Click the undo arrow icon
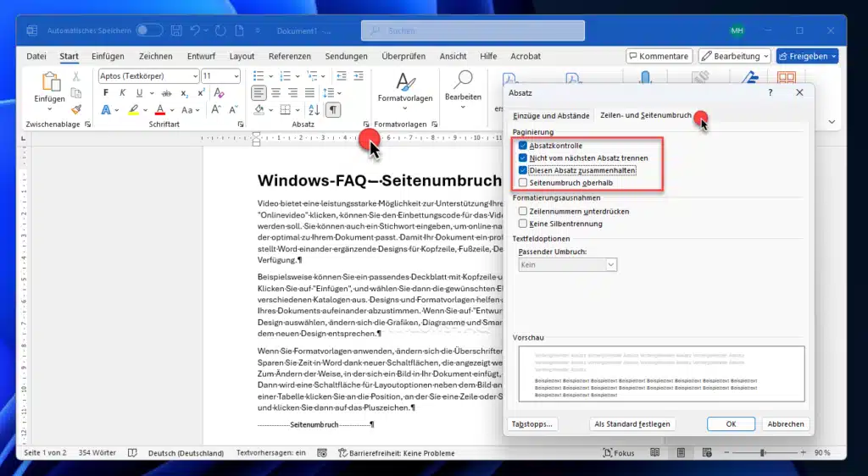Viewport: 868px width, 476px height. point(195,31)
